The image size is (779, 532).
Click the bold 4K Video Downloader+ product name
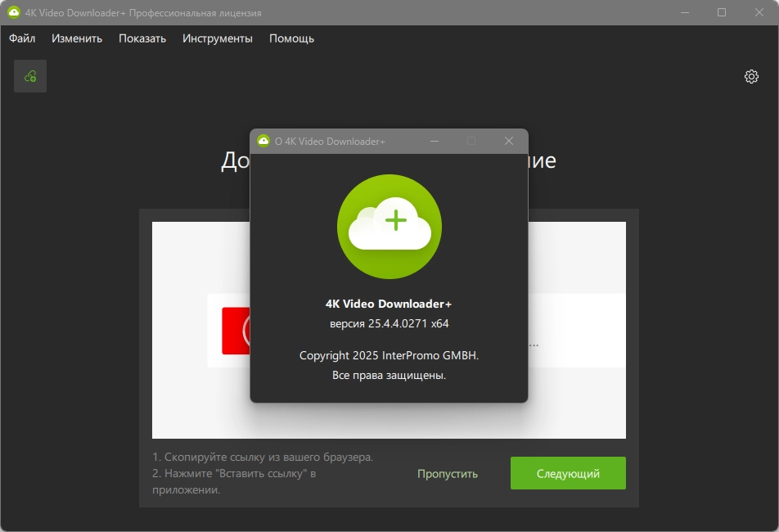(389, 304)
